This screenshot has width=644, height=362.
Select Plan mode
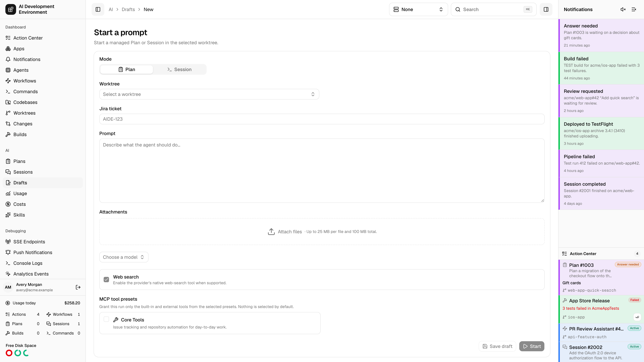tap(126, 69)
